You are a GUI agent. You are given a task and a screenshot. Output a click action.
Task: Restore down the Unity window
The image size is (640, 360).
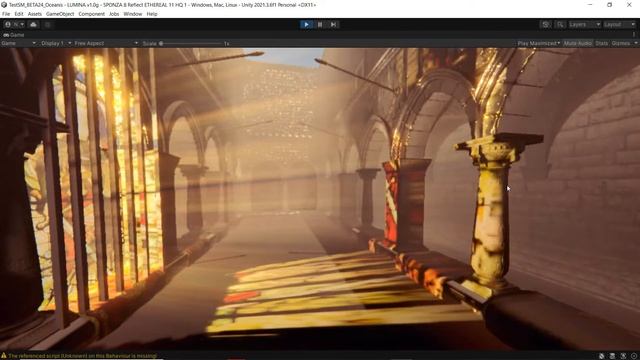609,4
